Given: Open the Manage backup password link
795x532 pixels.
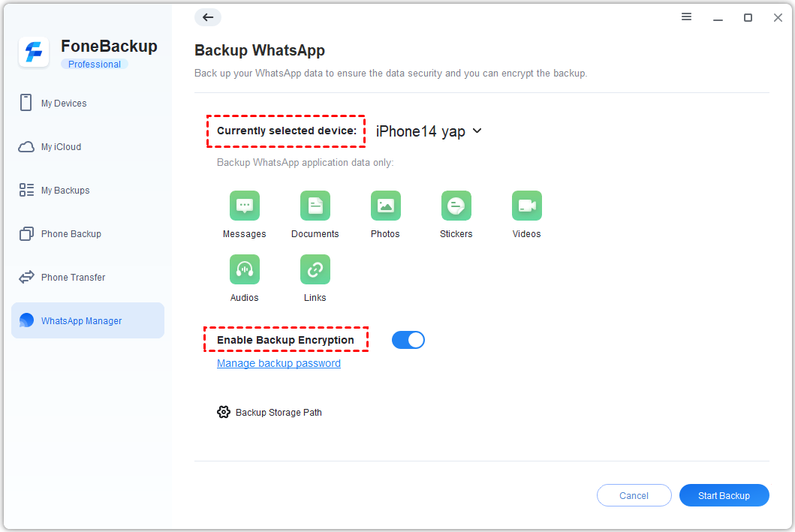Looking at the screenshot, I should 279,363.
